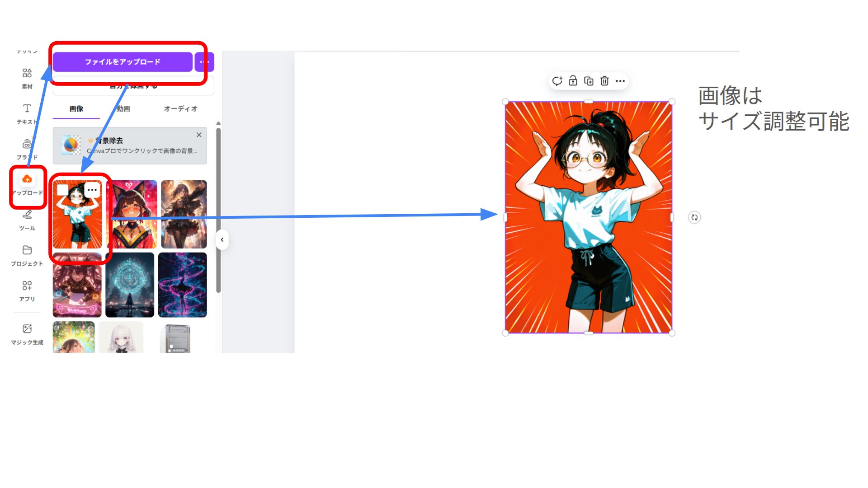The height and width of the screenshot is (488, 868).
Task: Open the プロジェクト projects folder
Action: tap(27, 256)
